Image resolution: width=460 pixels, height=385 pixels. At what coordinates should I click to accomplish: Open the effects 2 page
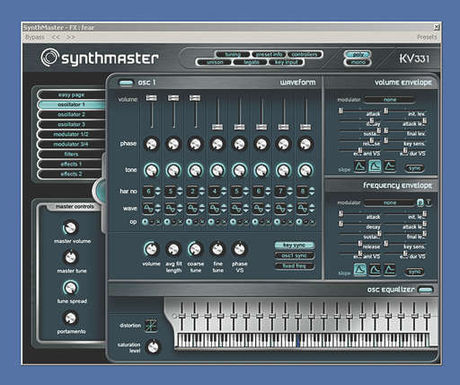point(71,174)
